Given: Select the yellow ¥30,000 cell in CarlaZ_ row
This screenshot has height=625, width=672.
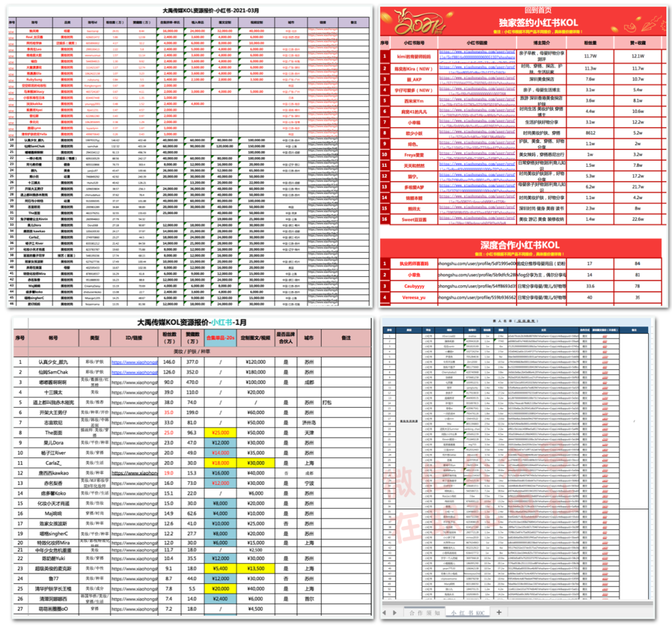Looking at the screenshot, I should (256, 463).
